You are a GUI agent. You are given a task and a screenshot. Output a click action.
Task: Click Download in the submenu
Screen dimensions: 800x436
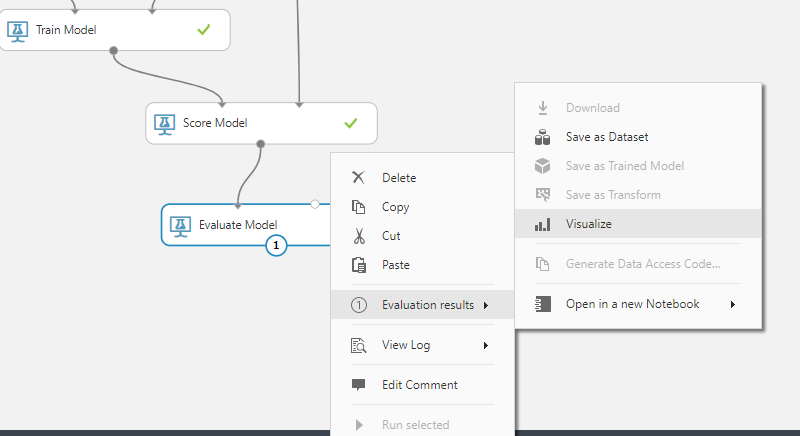(638, 108)
